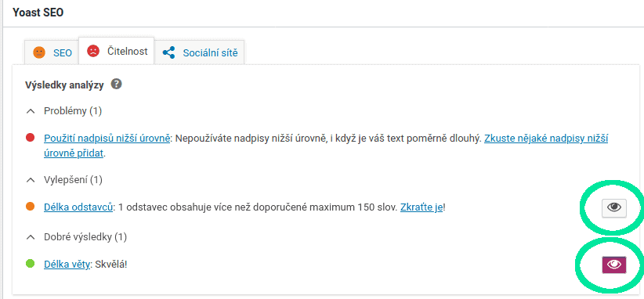The image size is (644, 299).
Task: Toggle eye highlight for Délka odstavců
Action: click(614, 207)
